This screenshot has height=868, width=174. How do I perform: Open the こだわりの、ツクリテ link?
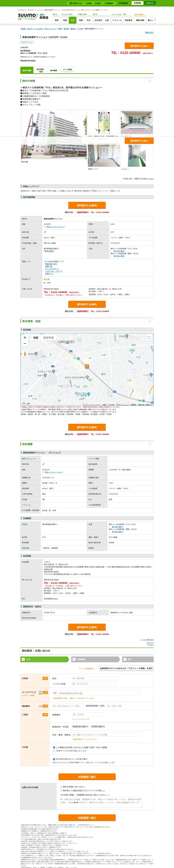[x=54, y=271]
